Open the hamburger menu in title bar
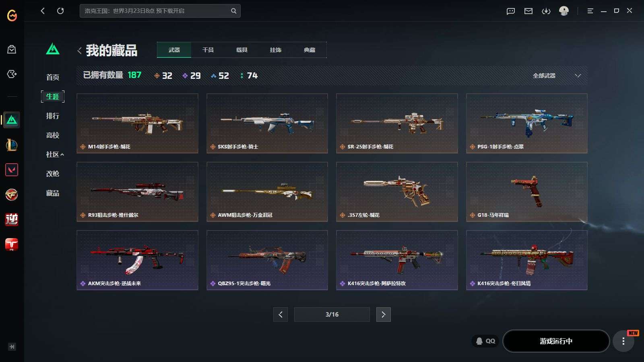Screen dimensions: 644x362 tap(590, 11)
